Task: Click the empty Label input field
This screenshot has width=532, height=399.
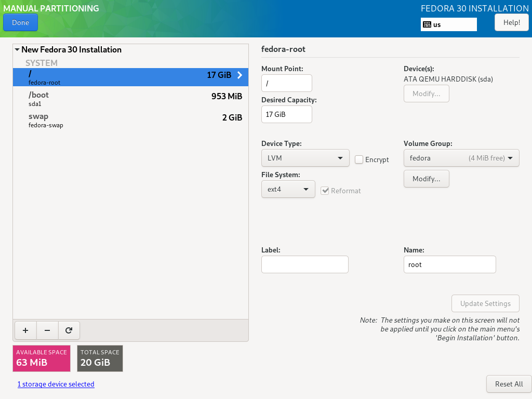Action: (x=305, y=264)
